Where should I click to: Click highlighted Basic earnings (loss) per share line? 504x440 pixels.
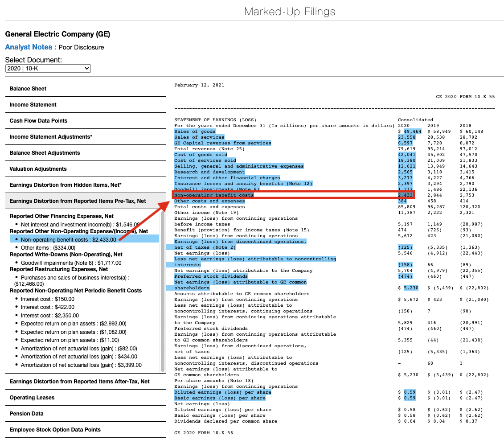point(220,398)
